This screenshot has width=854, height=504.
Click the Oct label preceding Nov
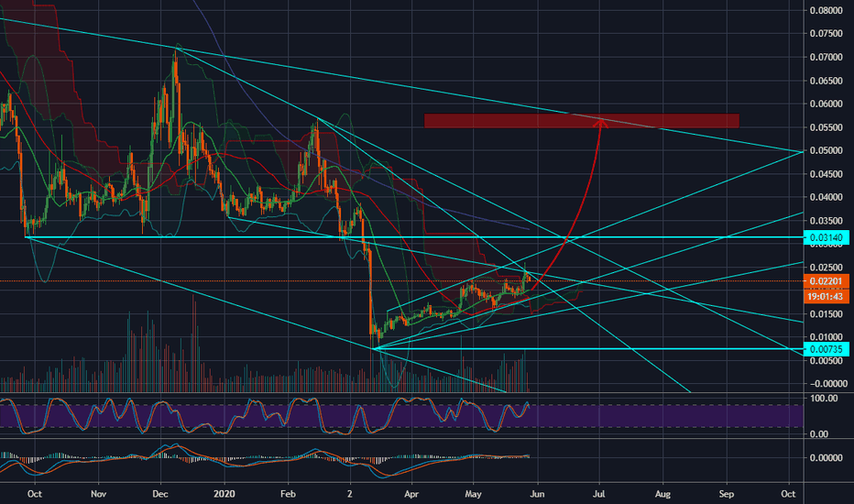34,494
